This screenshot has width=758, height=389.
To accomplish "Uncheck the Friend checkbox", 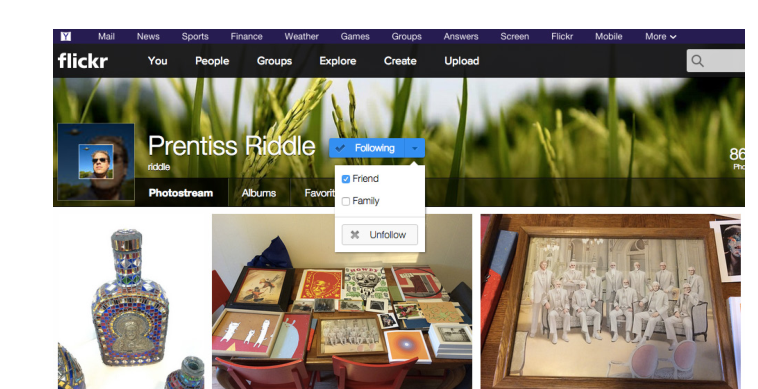I will (x=346, y=179).
